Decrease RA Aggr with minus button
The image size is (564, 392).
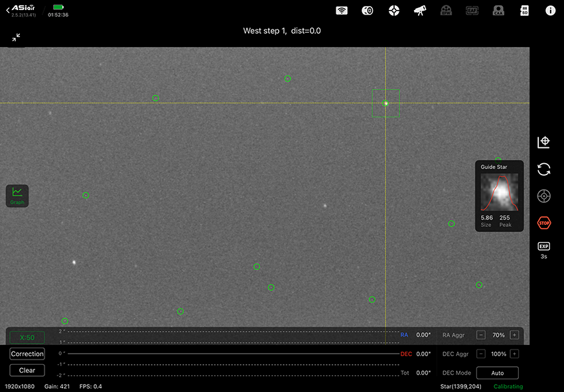(481, 335)
